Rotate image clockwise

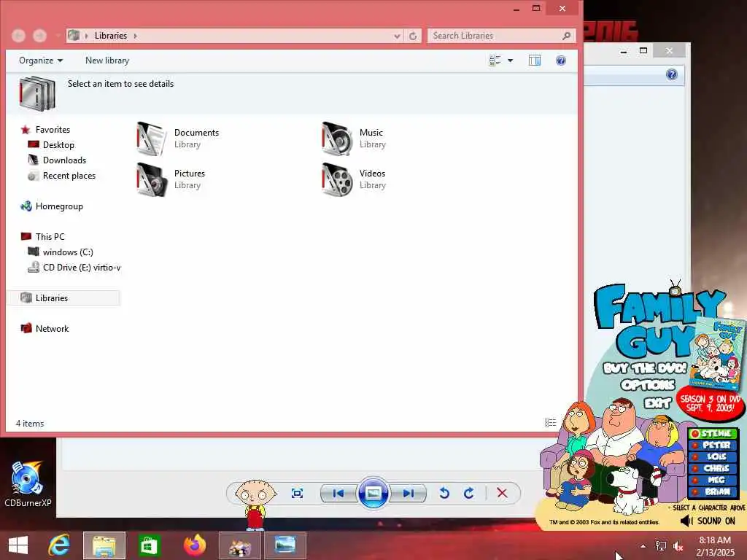[469, 494]
